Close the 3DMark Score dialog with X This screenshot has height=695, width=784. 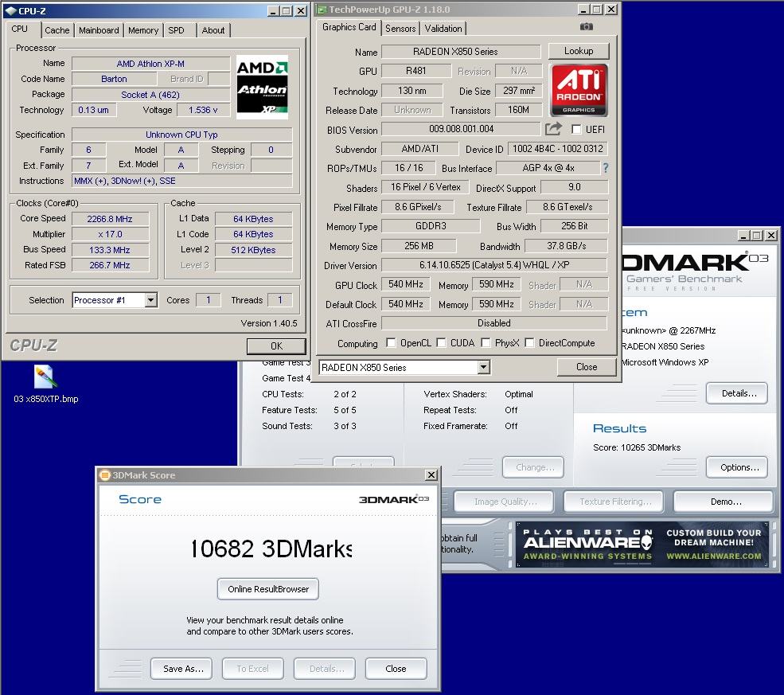click(x=431, y=475)
